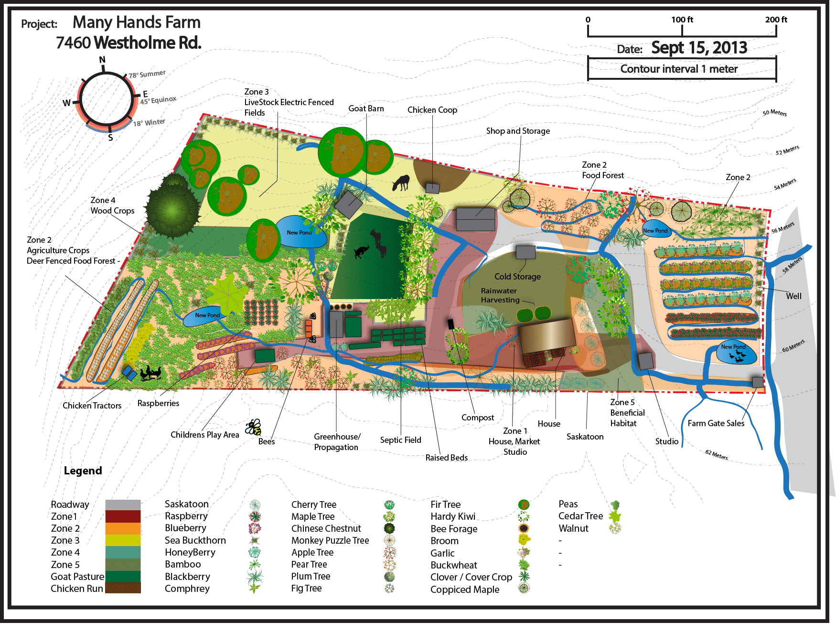The width and height of the screenshot is (836, 644).
Task: Click the Chinese Chestnut legend symbol
Action: tap(390, 528)
